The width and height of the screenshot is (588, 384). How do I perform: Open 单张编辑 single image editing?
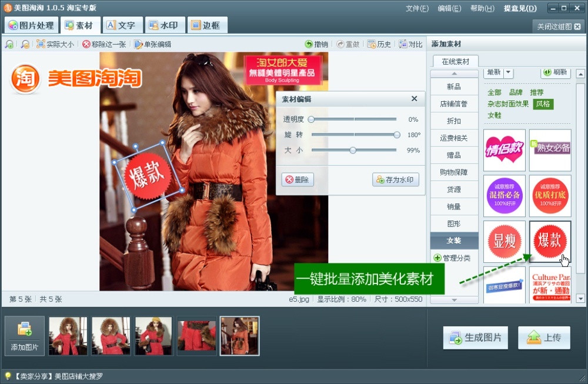[x=152, y=44]
